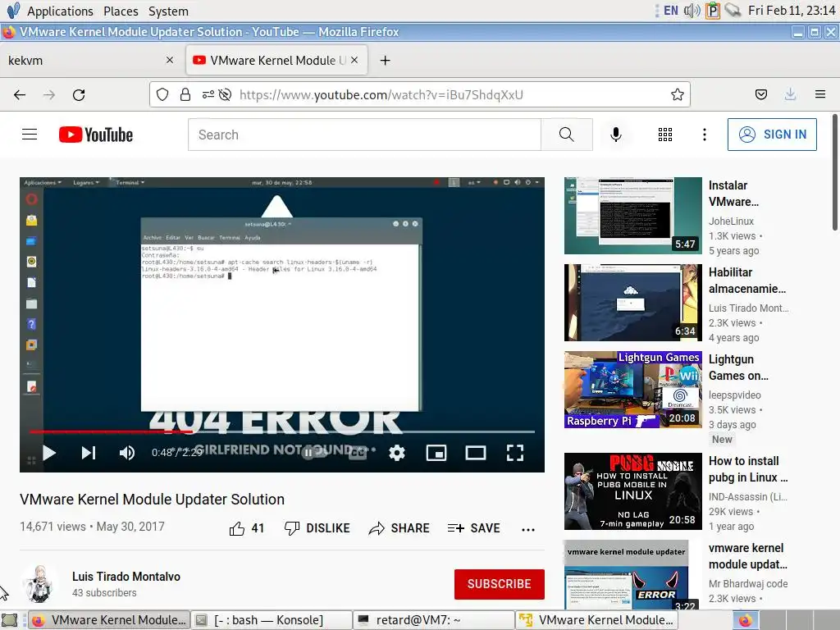
Task: Open the System menu in the panel
Action: [168, 11]
